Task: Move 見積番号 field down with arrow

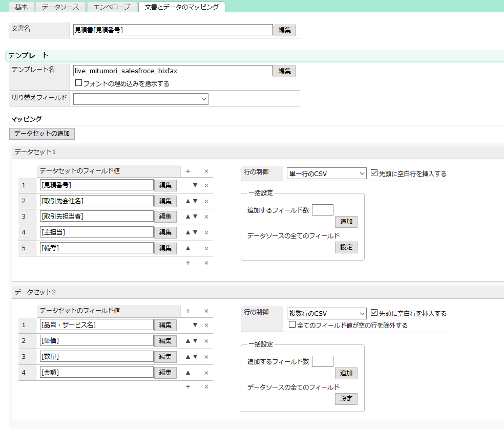Action: [x=195, y=186]
